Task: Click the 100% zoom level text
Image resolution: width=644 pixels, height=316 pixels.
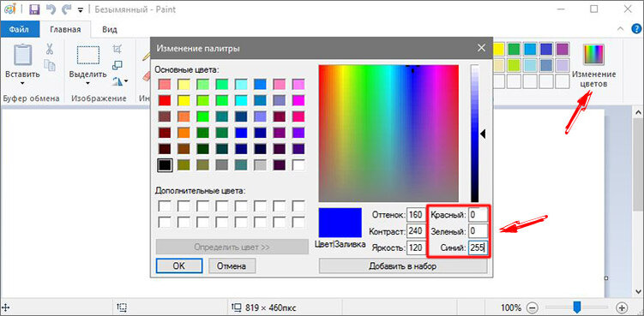Action: [511, 307]
